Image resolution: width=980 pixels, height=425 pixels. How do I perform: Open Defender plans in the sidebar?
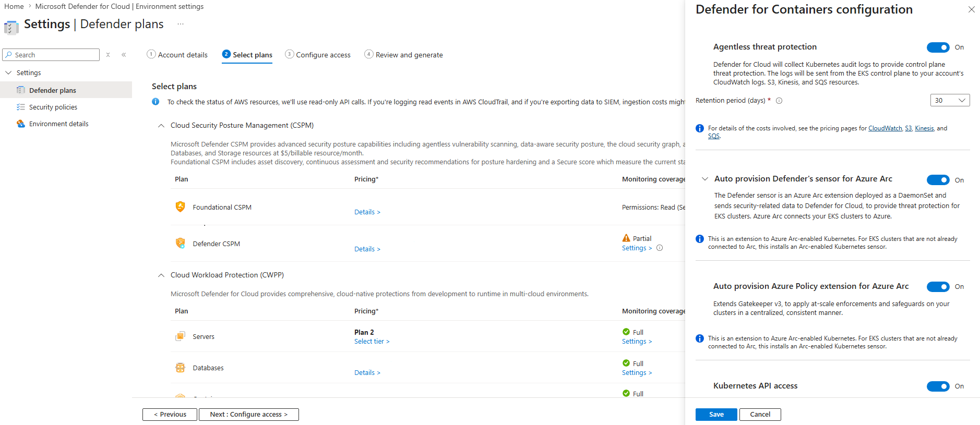point(66,90)
